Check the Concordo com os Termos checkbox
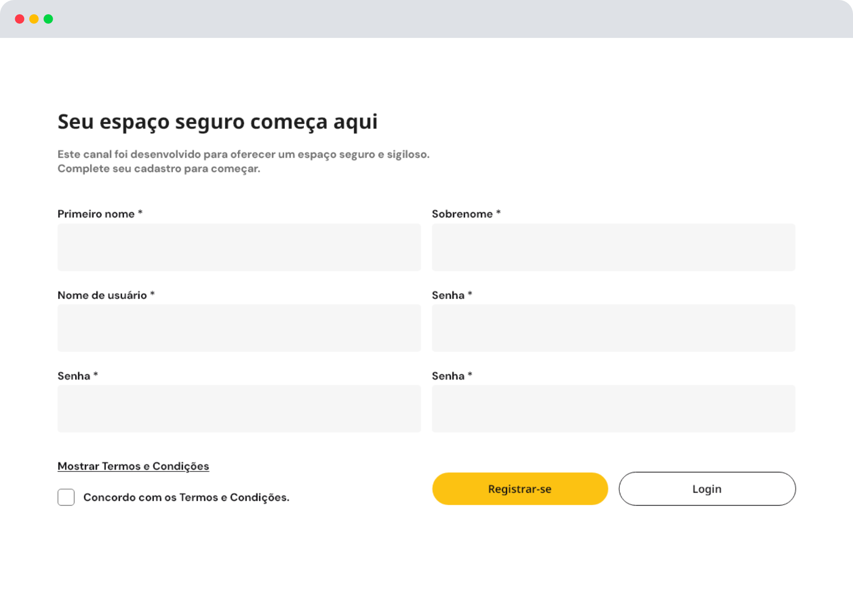This screenshot has height=616, width=853. click(66, 497)
